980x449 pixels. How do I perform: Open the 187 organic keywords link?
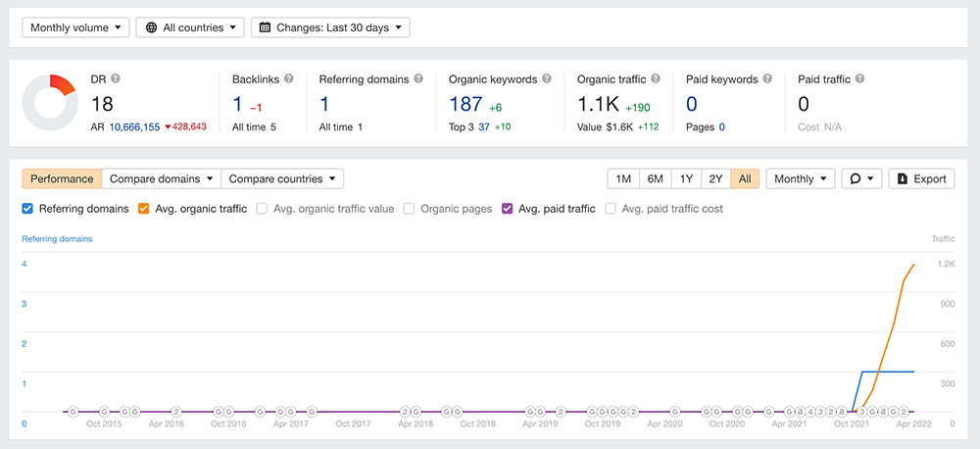pyautogui.click(x=465, y=104)
